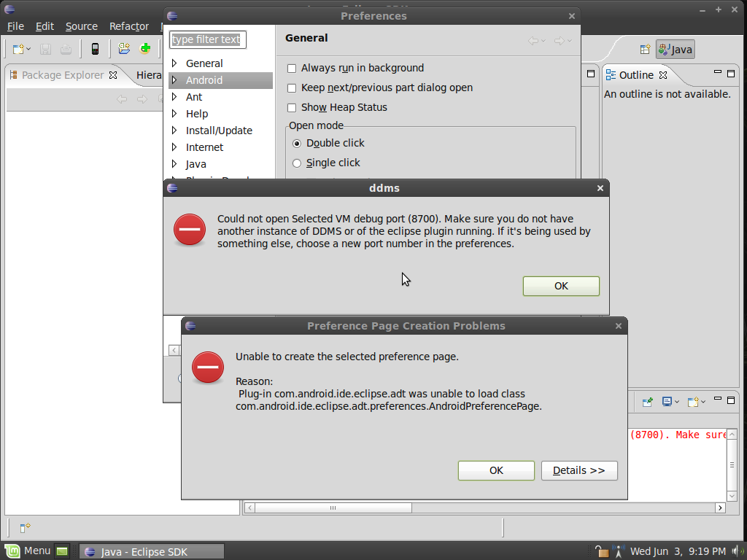747x560 pixels.
Task: Click the Open Perspective icon
Action: click(x=645, y=49)
